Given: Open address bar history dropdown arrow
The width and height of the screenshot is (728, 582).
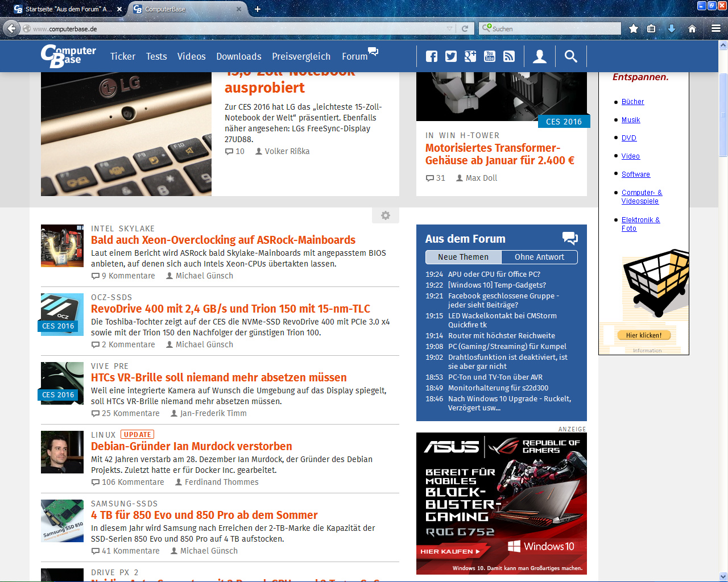Looking at the screenshot, I should pyautogui.click(x=449, y=28).
